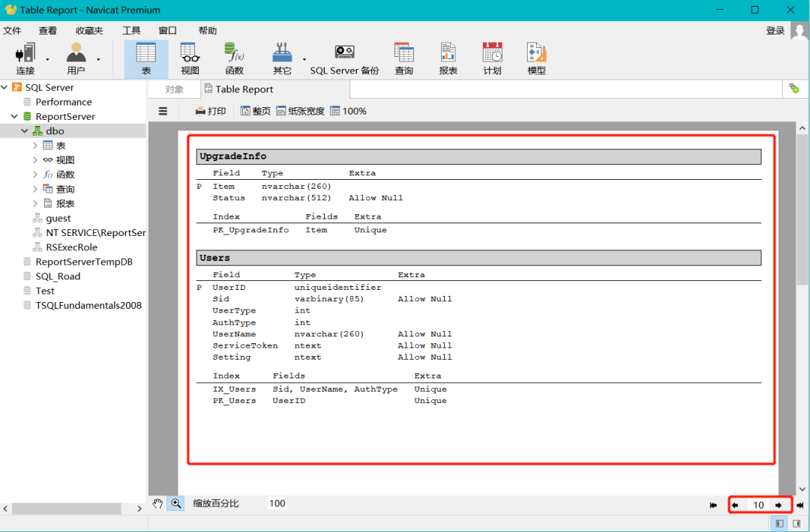The height and width of the screenshot is (532, 810).
Task: Collapse the dbo schema node
Action: (x=25, y=131)
